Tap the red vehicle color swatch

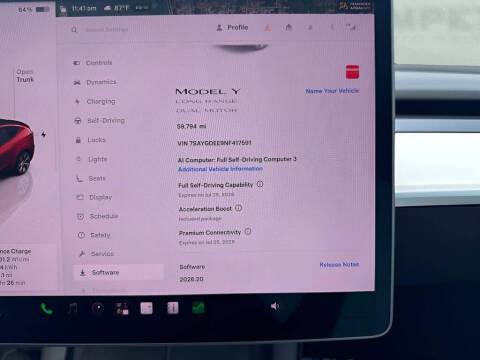(x=352, y=72)
